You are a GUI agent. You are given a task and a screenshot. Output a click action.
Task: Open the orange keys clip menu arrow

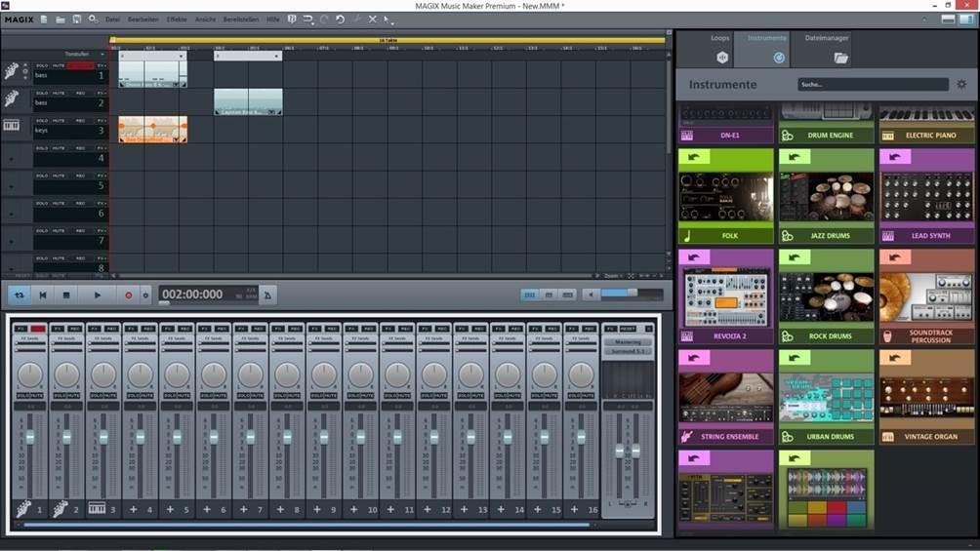click(x=176, y=139)
